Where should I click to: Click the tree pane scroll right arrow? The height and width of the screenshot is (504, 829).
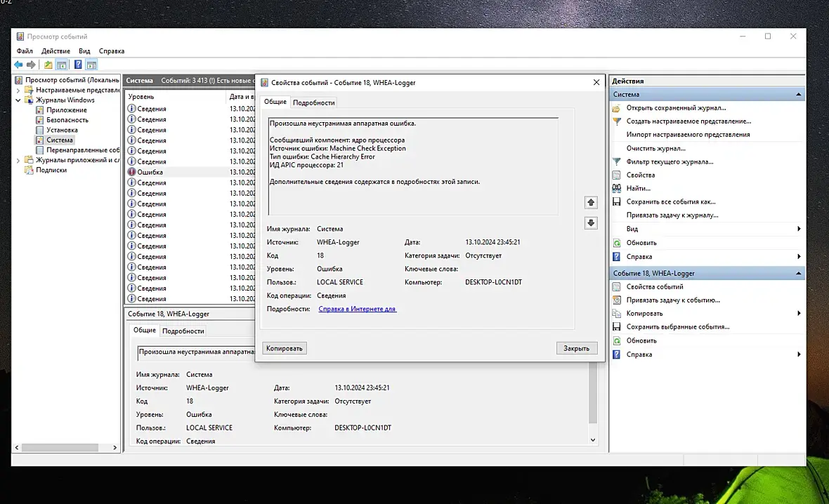click(115, 447)
